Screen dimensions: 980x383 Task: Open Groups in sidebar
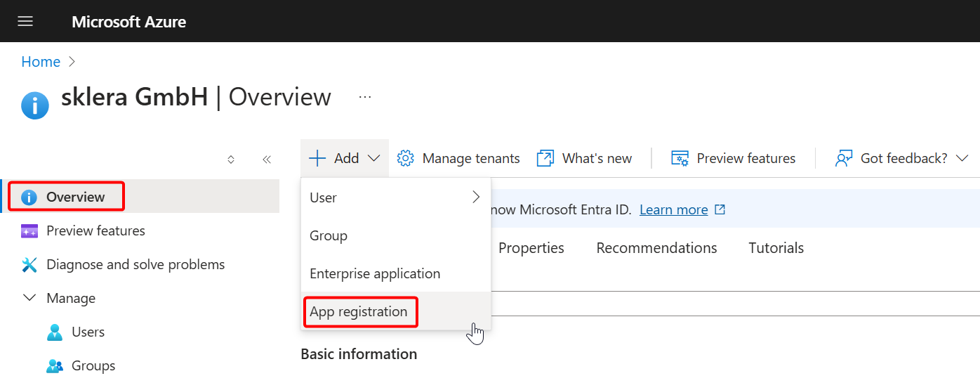click(x=93, y=365)
